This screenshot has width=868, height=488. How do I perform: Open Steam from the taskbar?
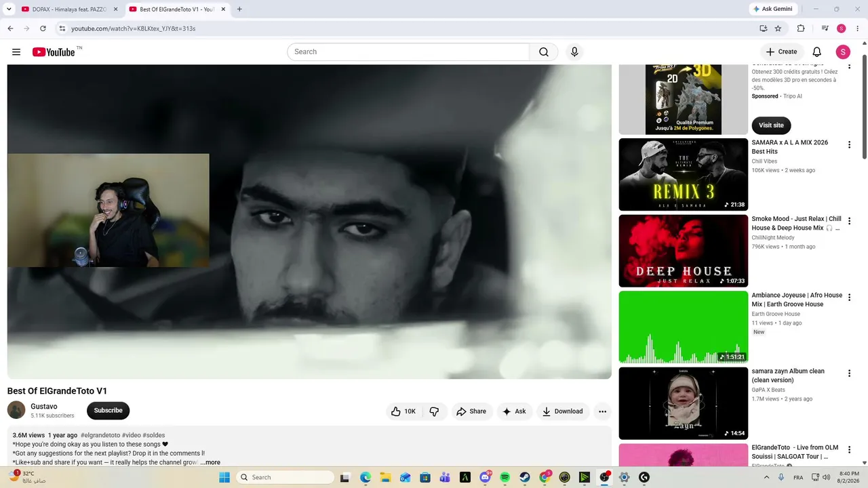click(525, 478)
